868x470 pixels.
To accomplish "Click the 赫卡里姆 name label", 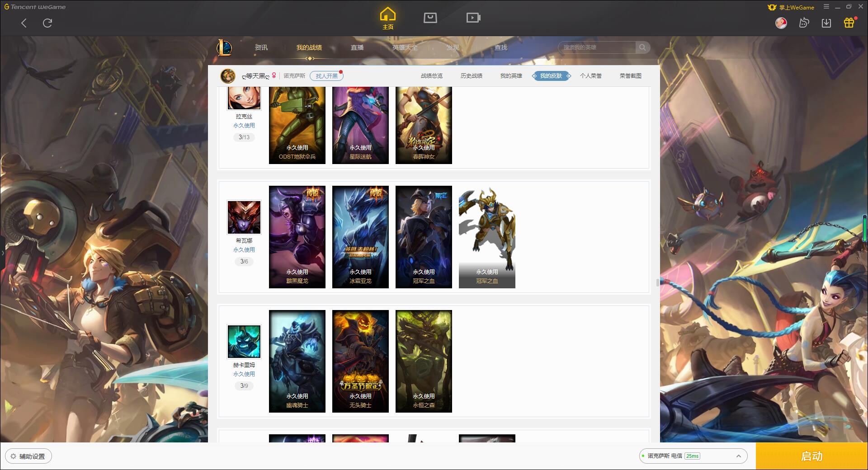I will [244, 365].
